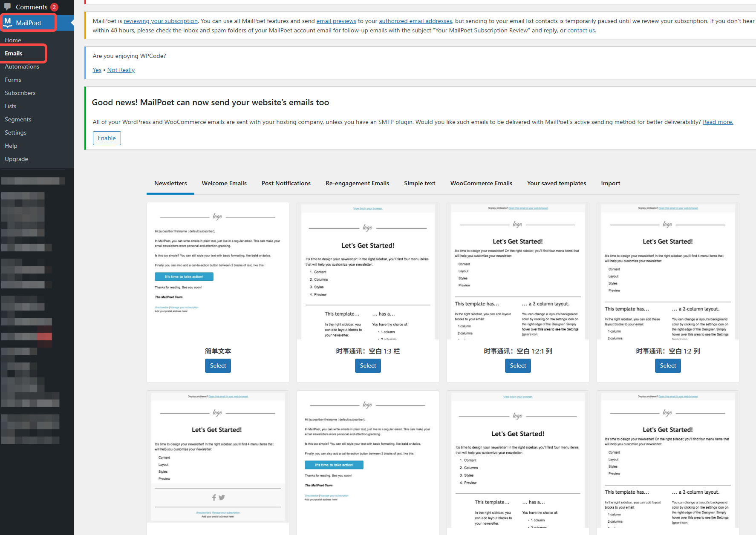
Task: Open Segments in the sidebar
Action: pos(18,119)
